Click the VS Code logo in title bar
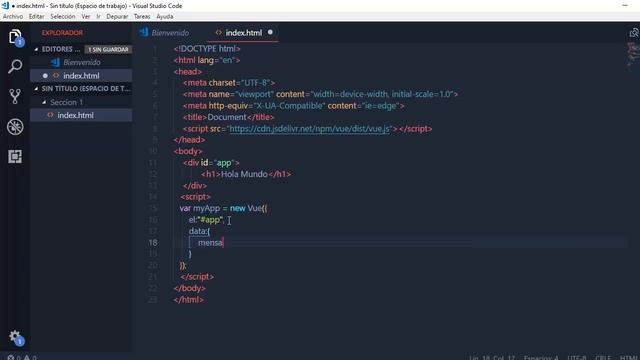The width and height of the screenshot is (640, 360). pyautogui.click(x=5, y=6)
